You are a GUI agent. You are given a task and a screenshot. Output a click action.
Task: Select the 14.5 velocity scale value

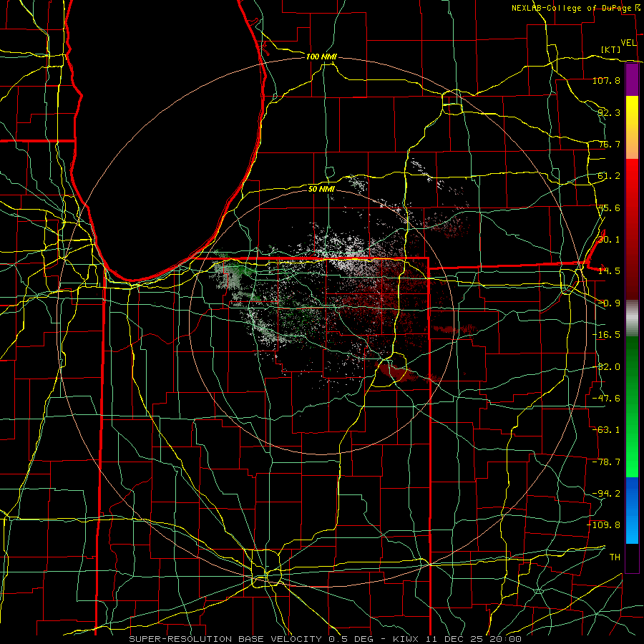[609, 271]
